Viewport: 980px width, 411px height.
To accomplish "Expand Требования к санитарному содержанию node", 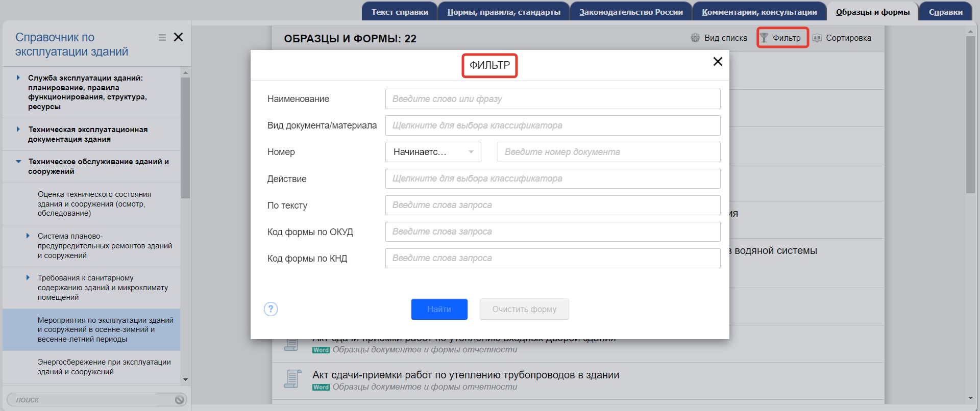I will click(x=28, y=277).
